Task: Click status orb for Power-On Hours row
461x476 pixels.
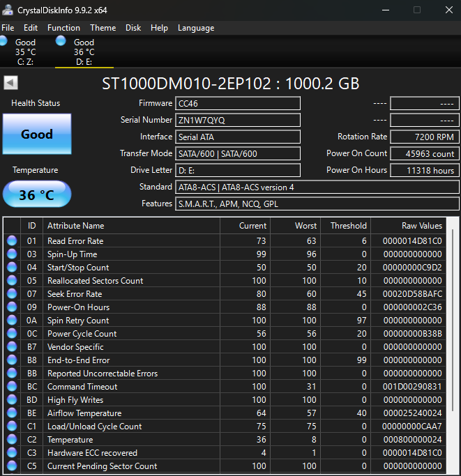Action: coord(12,307)
